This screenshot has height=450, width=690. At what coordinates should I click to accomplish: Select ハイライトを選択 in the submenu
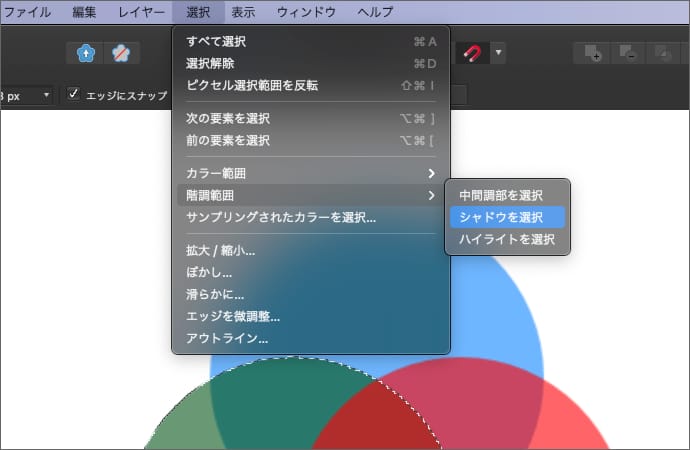click(x=507, y=239)
